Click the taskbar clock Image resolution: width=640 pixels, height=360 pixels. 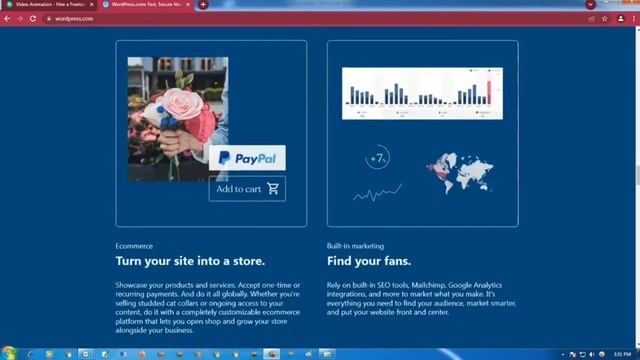tap(622, 354)
